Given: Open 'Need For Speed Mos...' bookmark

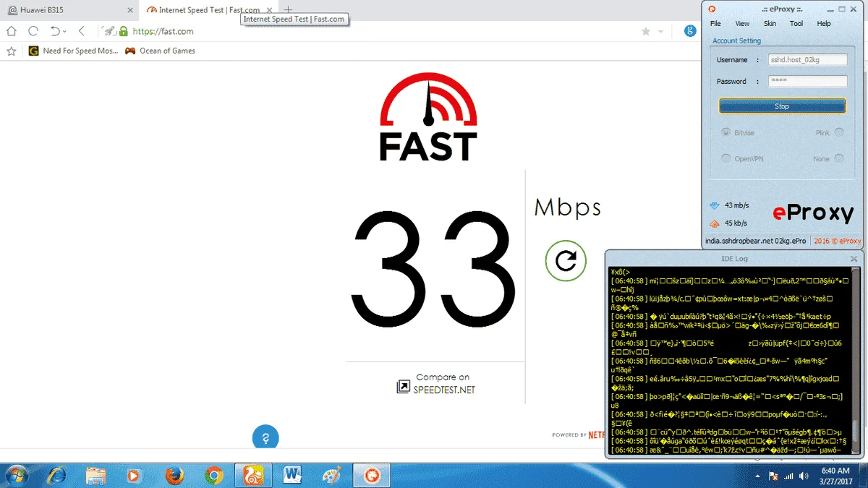Looking at the screenshot, I should (73, 51).
